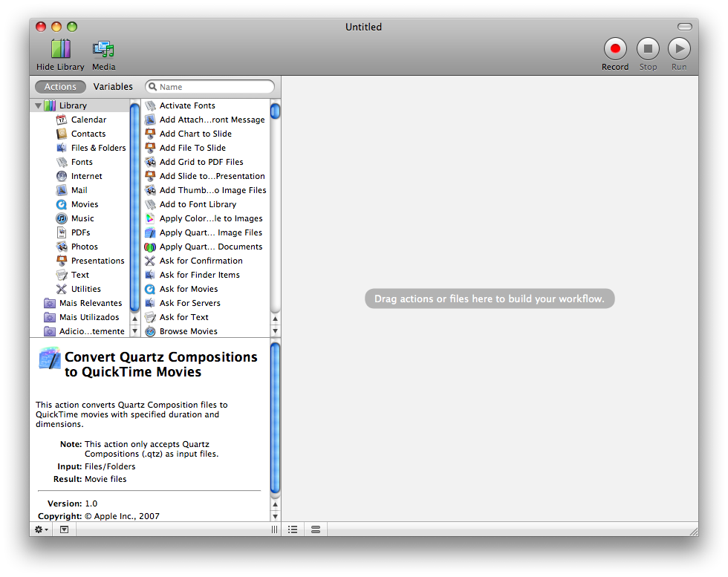Collapse the Library disclosure triangle

click(38, 106)
